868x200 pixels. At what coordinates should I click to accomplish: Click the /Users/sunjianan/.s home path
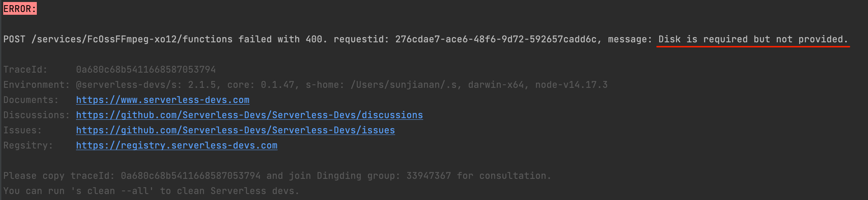click(404, 85)
